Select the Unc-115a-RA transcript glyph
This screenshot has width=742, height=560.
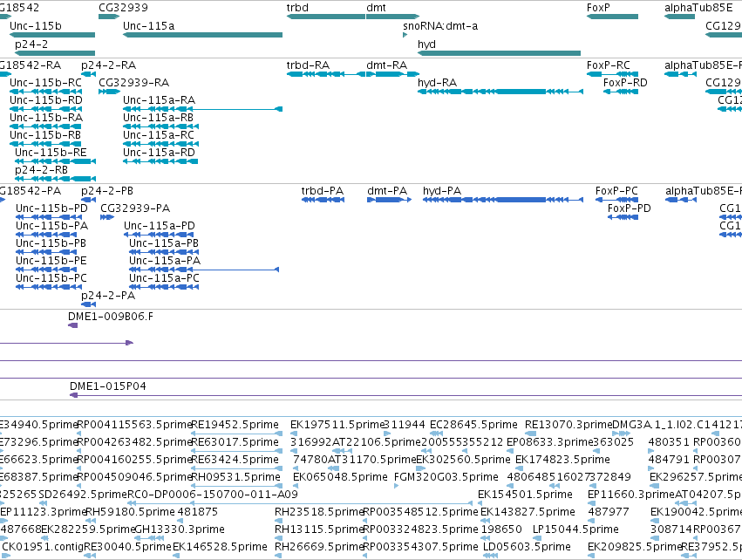tap(202, 109)
